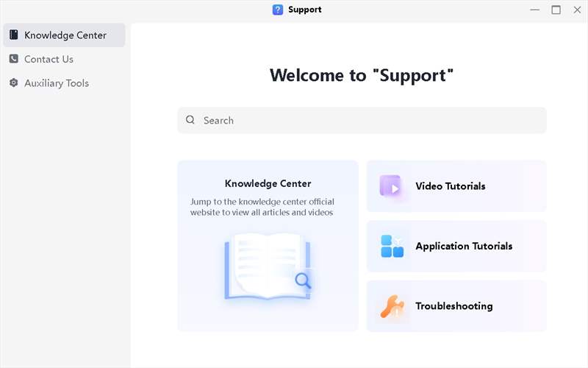Screen dimensions: 588x368
Task: Maximize the Support window
Action: [x=556, y=10]
